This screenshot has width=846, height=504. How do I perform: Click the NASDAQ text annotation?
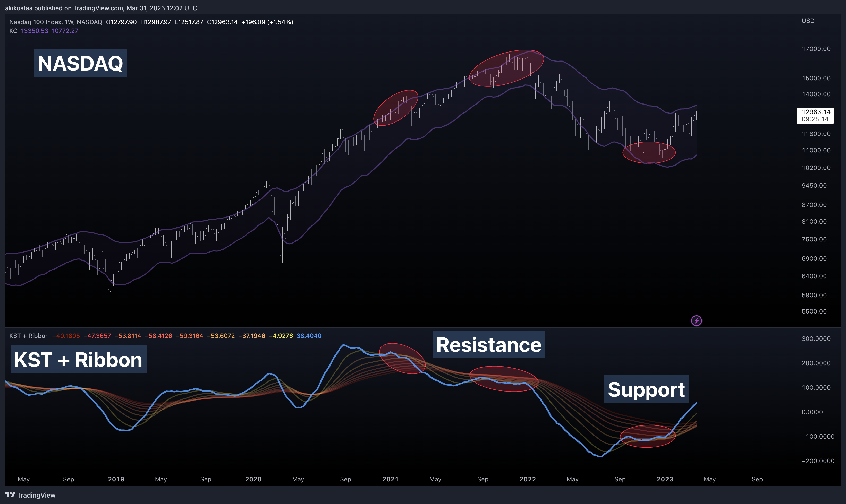(x=81, y=63)
